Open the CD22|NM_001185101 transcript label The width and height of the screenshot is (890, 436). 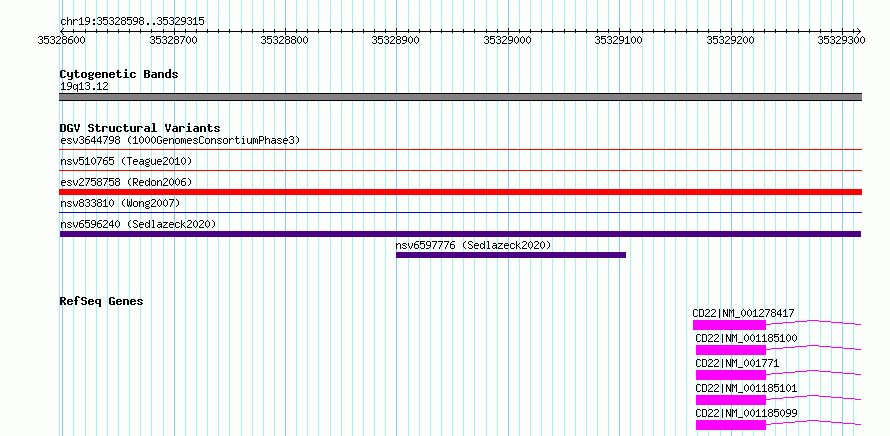(746, 388)
